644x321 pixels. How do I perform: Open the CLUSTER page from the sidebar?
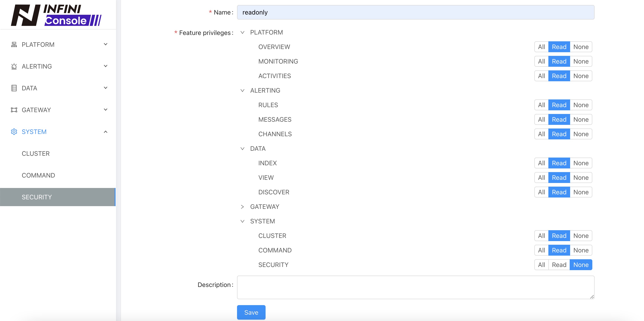pos(36,153)
